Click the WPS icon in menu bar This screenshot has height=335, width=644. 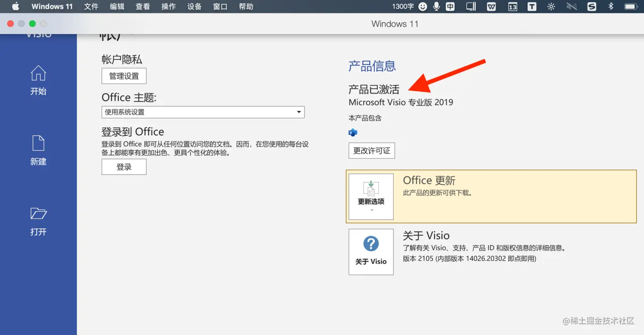pyautogui.click(x=491, y=7)
